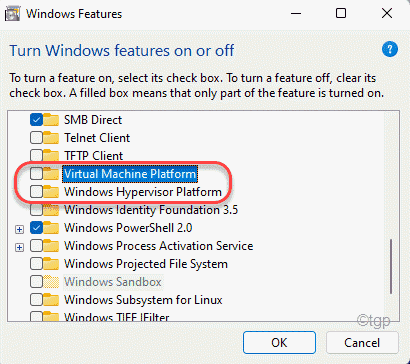Click the Windows Subsystem for Linux folder icon

point(51,299)
